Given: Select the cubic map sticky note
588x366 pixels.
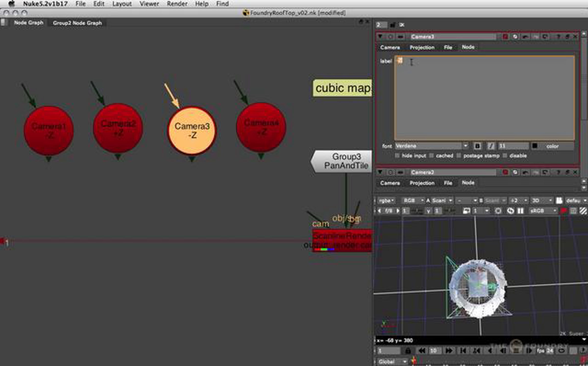Looking at the screenshot, I should [x=342, y=88].
